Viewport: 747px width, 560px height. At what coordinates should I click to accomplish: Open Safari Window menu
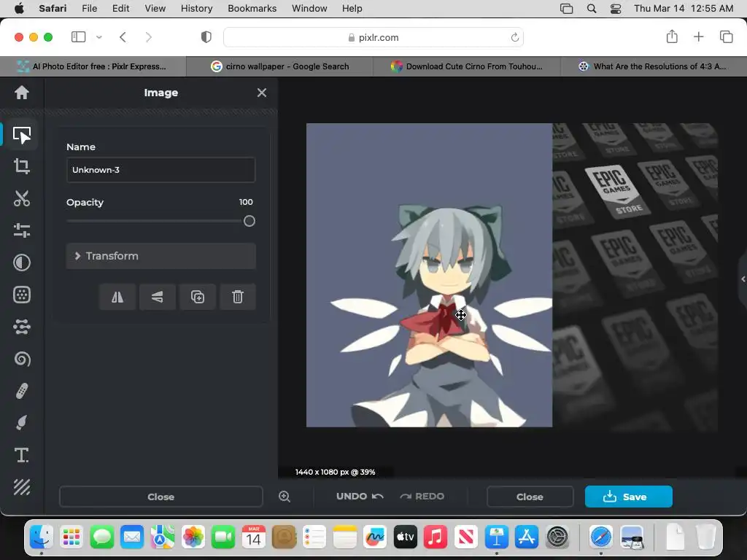pyautogui.click(x=309, y=8)
